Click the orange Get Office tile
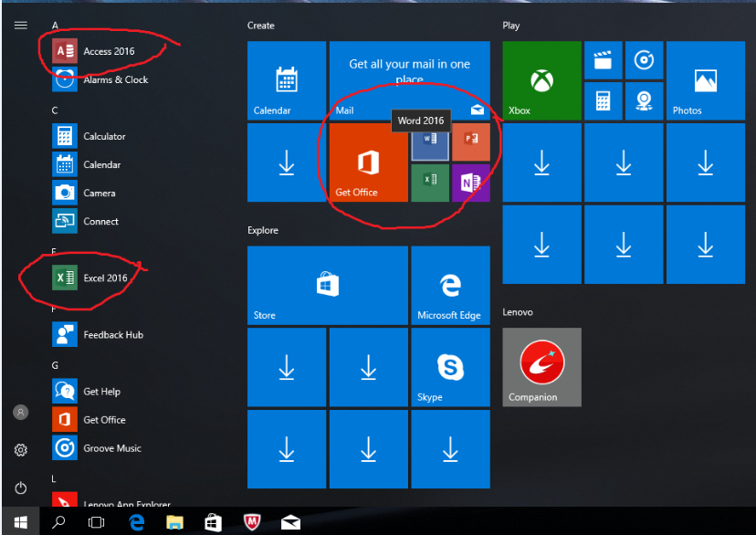Screen dimensions: 756x535 click(369, 163)
